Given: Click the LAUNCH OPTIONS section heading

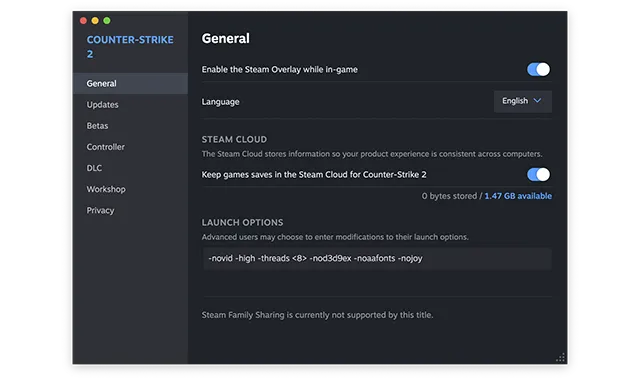Looking at the screenshot, I should click(x=242, y=222).
